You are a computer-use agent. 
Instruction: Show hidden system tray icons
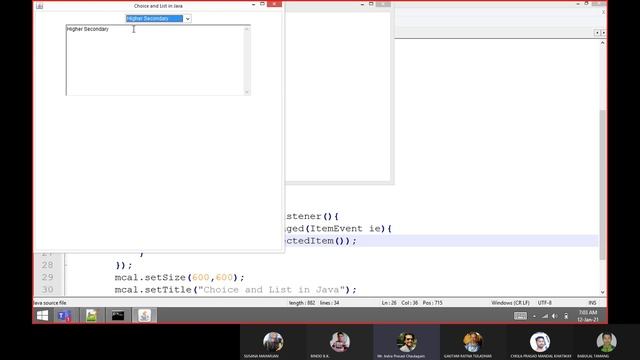534,316
